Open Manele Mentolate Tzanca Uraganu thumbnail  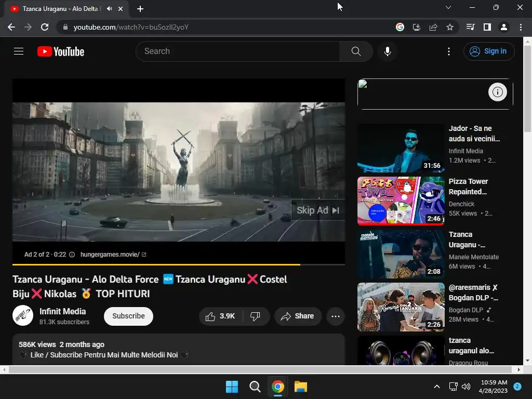click(x=401, y=254)
